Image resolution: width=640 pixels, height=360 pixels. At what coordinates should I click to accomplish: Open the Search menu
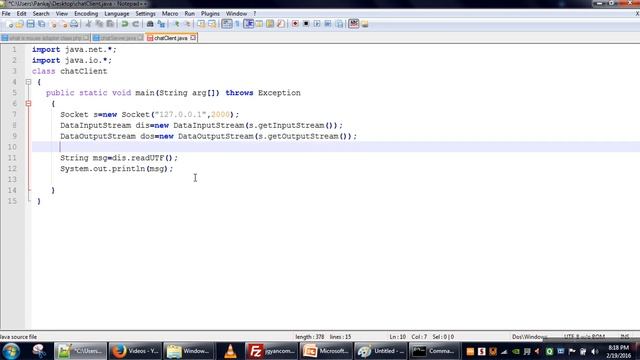pos(41,13)
